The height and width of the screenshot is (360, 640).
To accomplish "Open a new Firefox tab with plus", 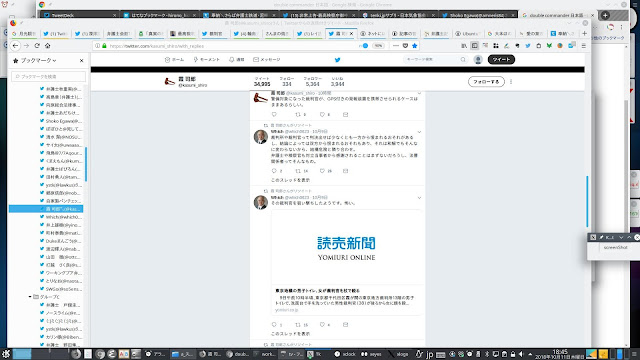I will pos(584,33).
